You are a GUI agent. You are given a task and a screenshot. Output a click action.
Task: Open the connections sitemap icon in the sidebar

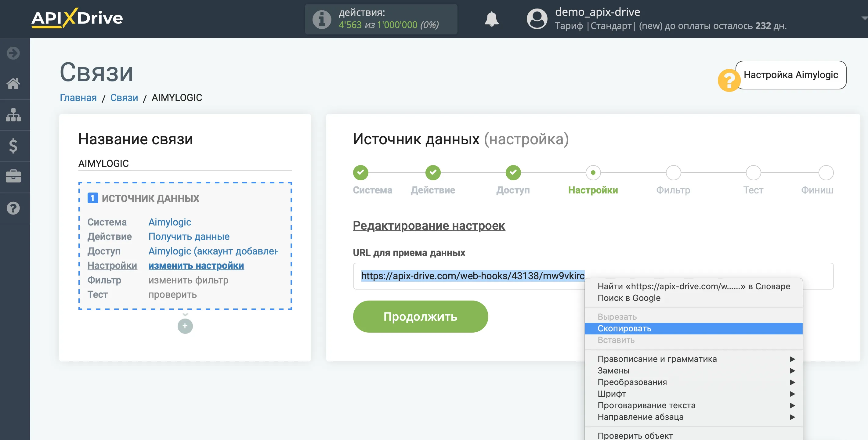(x=13, y=115)
